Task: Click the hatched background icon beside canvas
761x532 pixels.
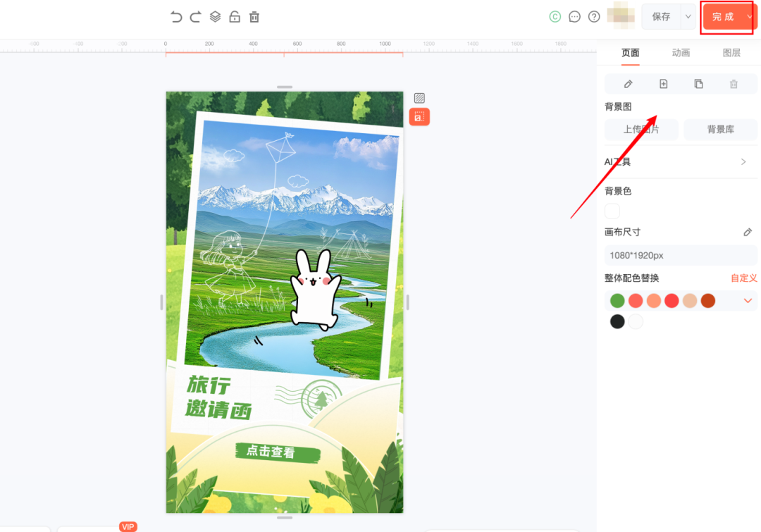Action: coord(419,98)
